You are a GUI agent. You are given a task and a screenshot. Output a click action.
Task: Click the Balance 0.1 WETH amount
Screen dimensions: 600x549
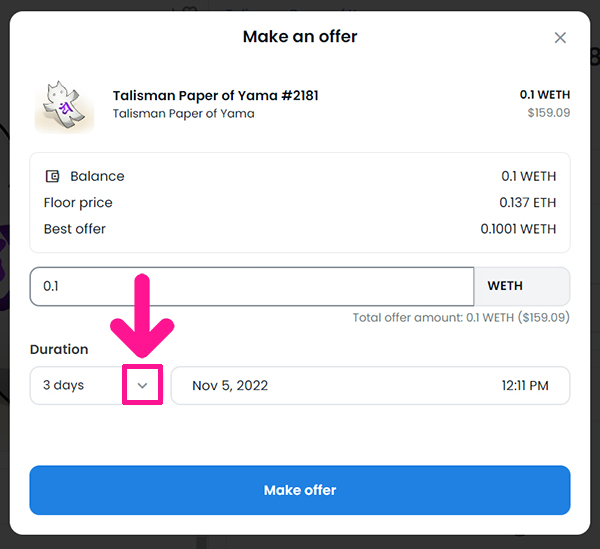[x=528, y=176]
